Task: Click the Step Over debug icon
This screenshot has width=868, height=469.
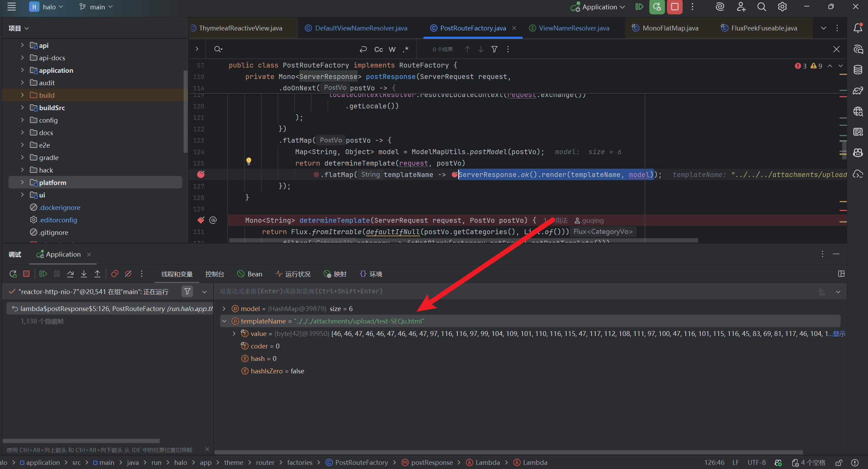Action: [70, 274]
